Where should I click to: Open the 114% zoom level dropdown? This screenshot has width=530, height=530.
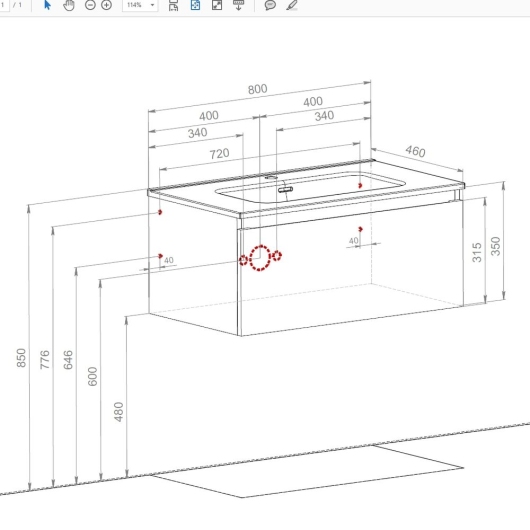(152, 5)
